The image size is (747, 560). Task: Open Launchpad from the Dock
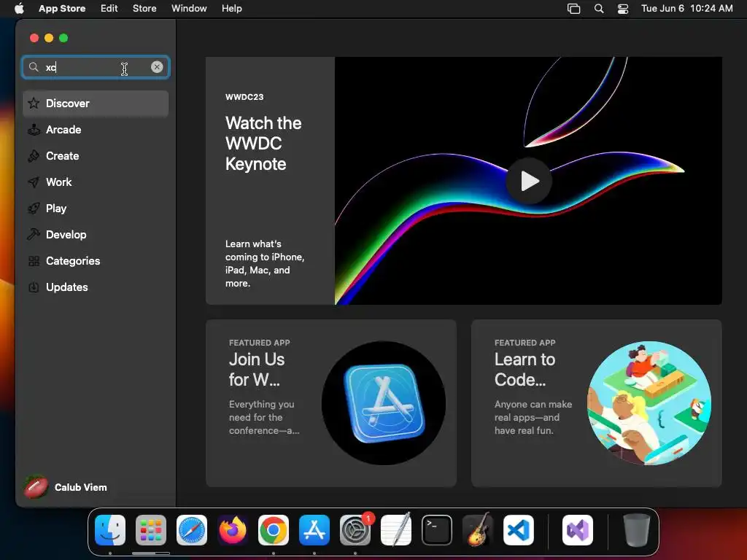coord(151,530)
